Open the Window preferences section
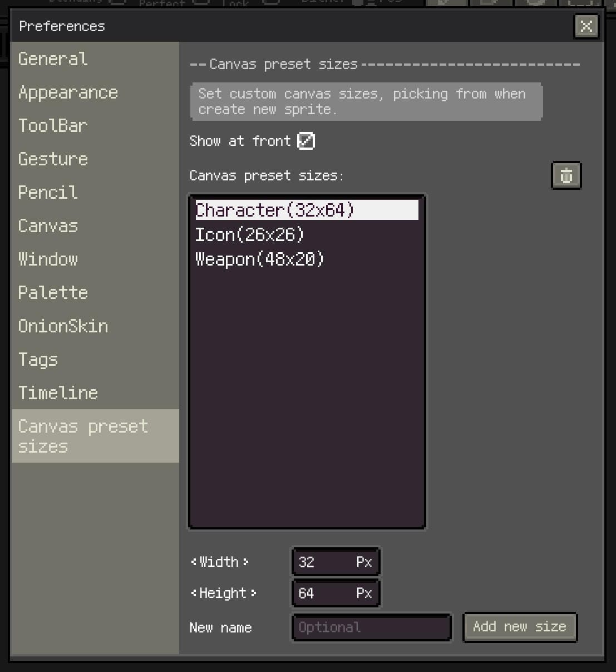Image resolution: width=616 pixels, height=672 pixels. pos(48,259)
